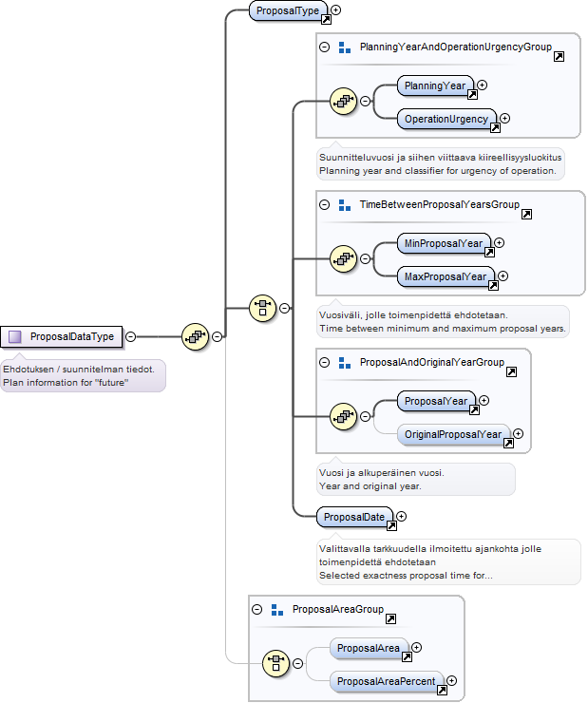Follow the MinProposalYear reference arrow

click(x=489, y=253)
